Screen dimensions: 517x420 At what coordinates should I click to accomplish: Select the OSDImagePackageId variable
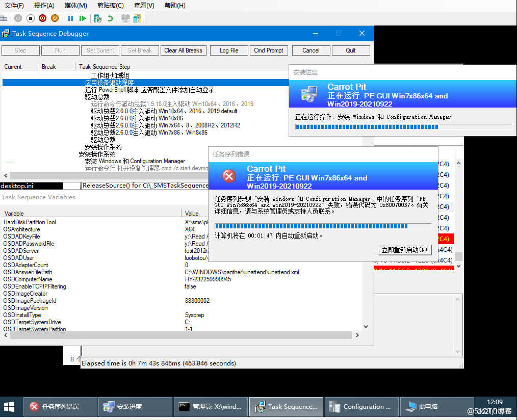tap(30, 301)
